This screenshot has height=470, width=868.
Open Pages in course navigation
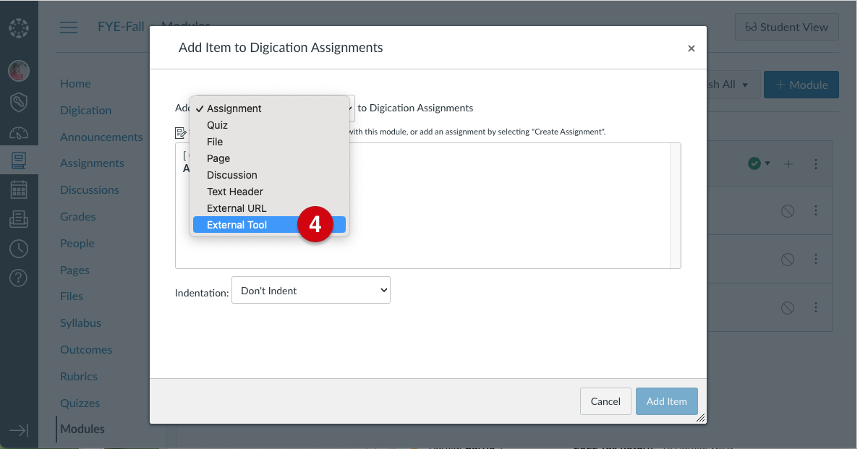point(75,270)
